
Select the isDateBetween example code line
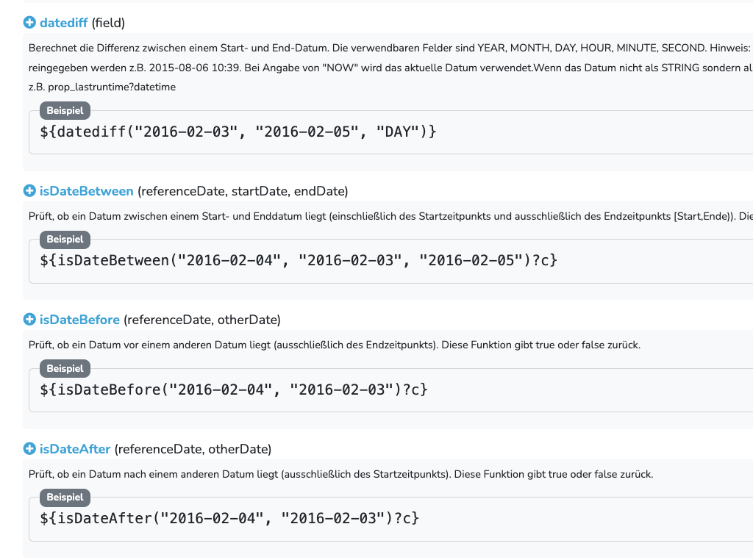click(x=299, y=260)
